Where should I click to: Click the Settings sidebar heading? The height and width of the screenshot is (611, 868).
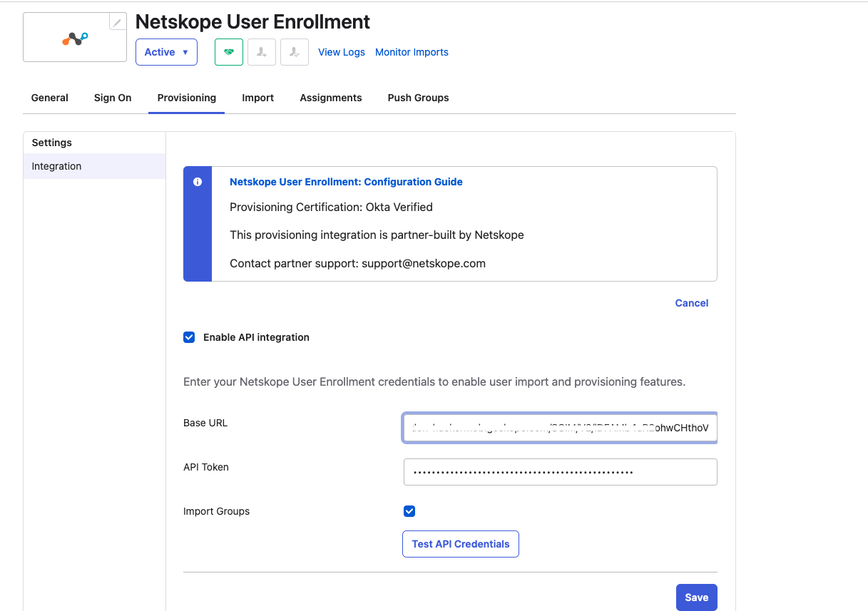click(x=52, y=143)
